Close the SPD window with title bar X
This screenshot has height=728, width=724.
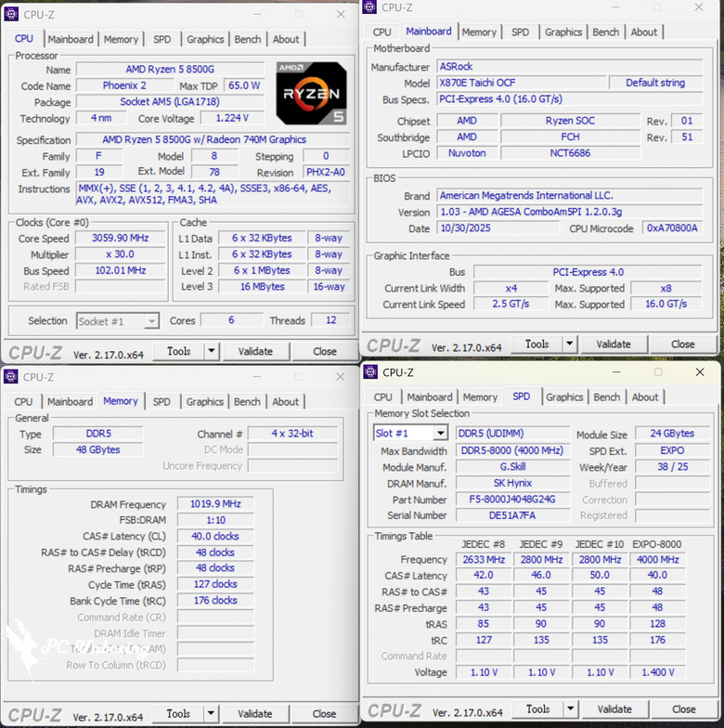700,371
